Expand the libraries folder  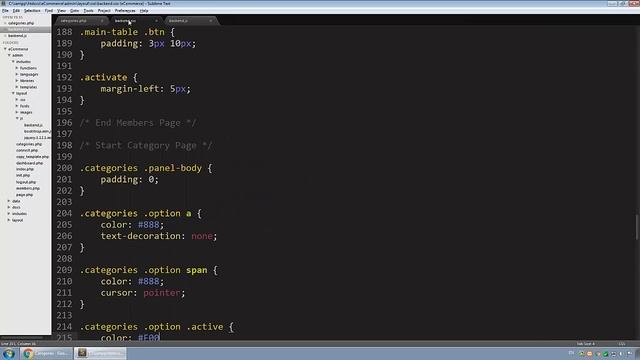[17, 81]
